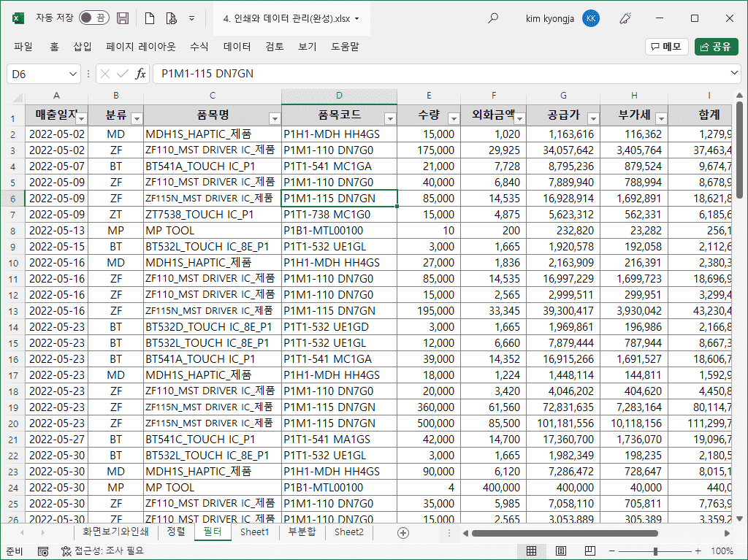Click the horizontal scrollbar thumb

point(565,533)
